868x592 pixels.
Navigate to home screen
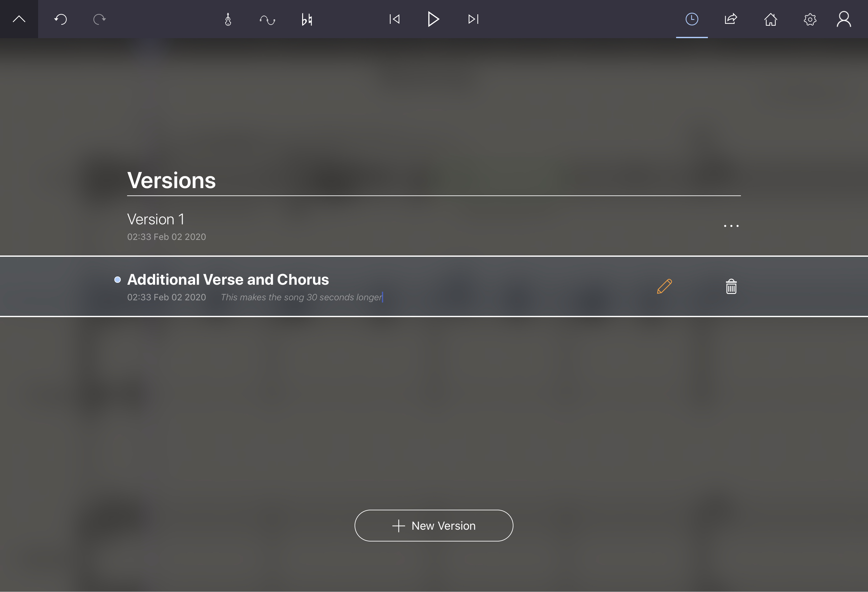point(770,18)
